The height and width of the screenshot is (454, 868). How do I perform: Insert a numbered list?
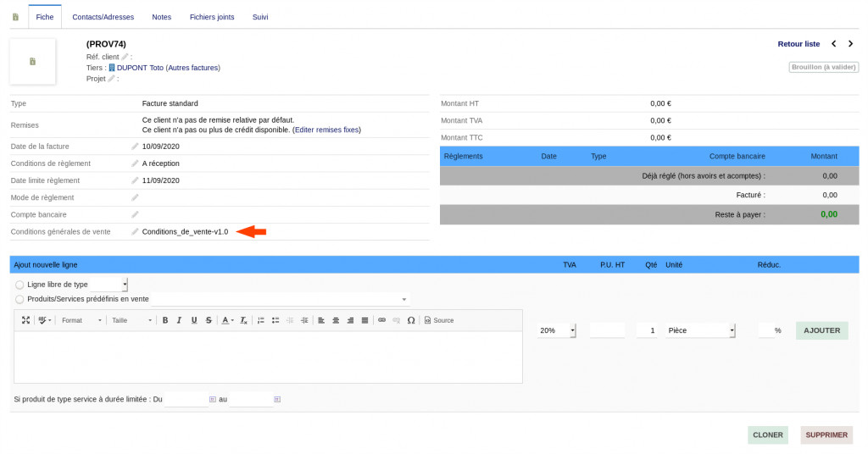(x=261, y=320)
